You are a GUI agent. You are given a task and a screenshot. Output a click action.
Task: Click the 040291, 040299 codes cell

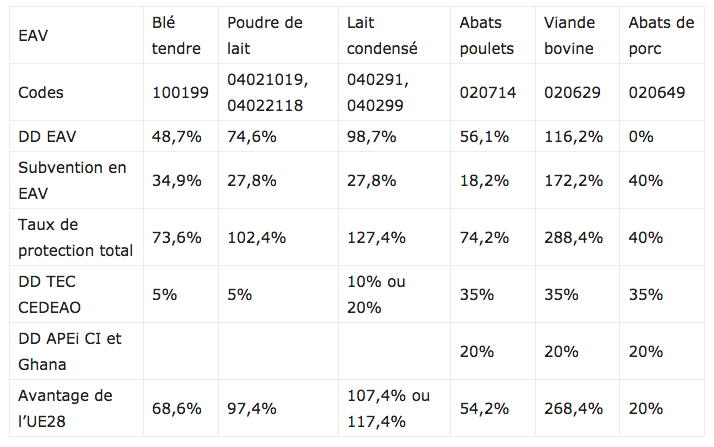point(379,93)
